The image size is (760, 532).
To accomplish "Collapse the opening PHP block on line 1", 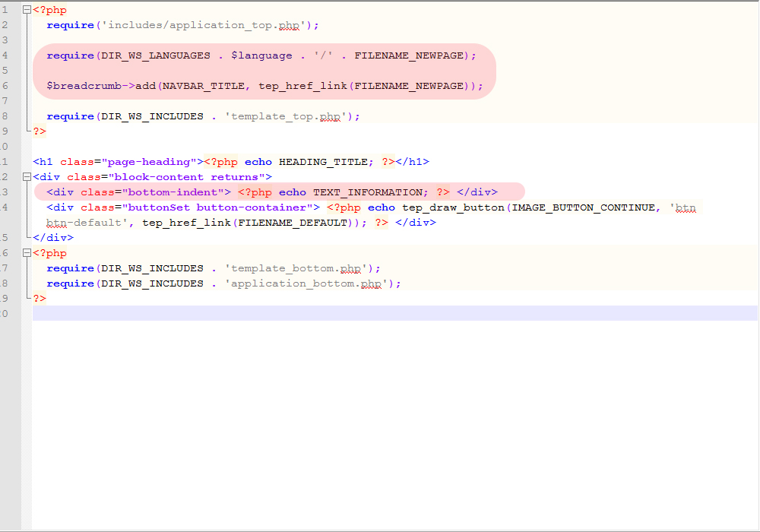I will point(27,10).
